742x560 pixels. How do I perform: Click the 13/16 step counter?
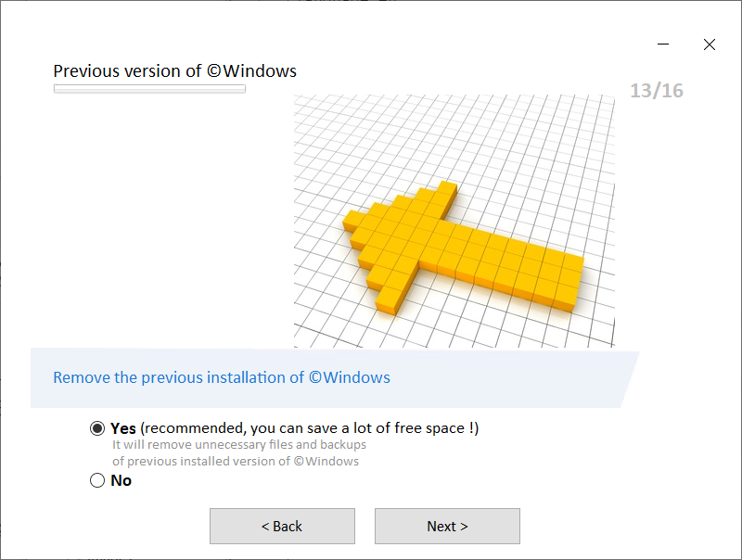click(x=657, y=91)
